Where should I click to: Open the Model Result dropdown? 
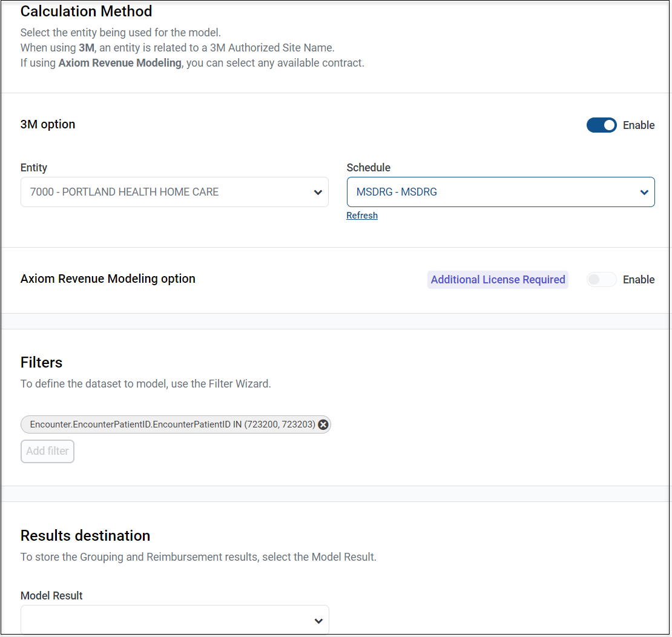pos(174,620)
